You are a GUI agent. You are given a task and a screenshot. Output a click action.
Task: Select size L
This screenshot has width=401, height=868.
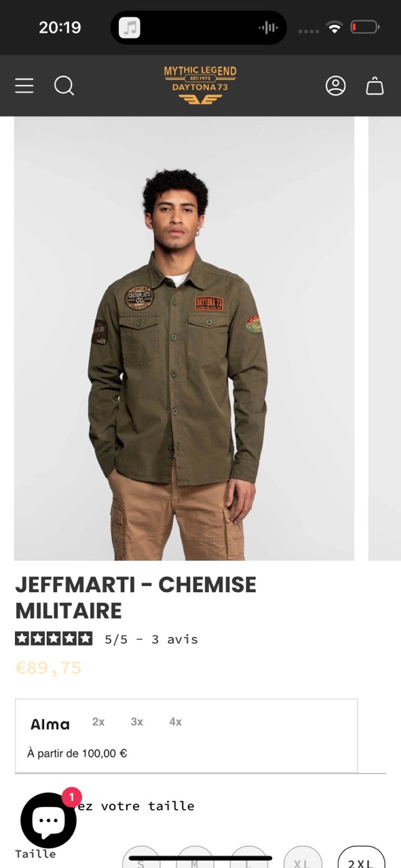(x=249, y=857)
